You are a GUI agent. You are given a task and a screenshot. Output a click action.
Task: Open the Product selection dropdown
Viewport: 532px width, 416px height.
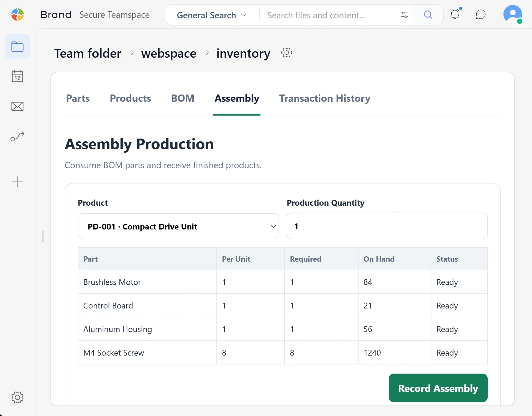coord(178,226)
